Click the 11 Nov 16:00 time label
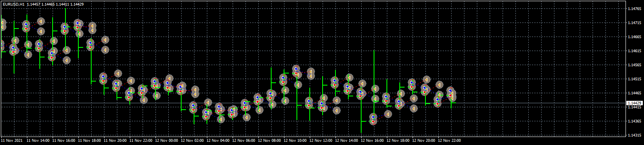This screenshot has width=644, height=145. [64, 141]
